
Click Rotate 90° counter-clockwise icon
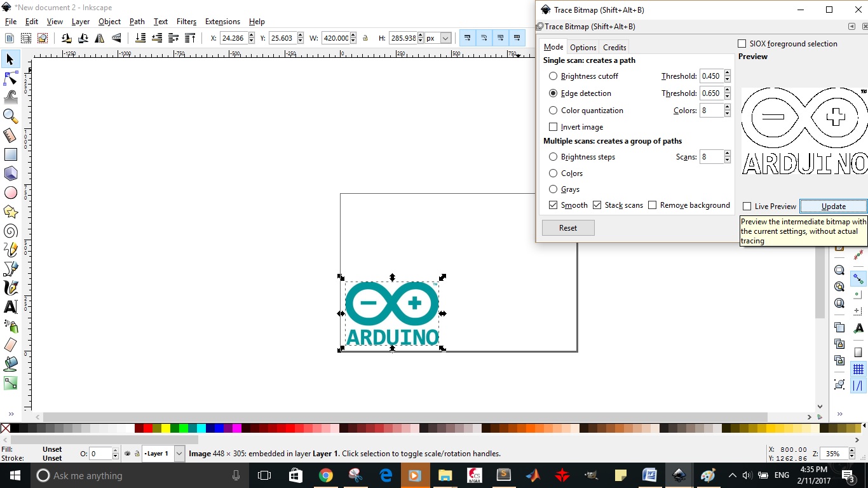point(67,38)
